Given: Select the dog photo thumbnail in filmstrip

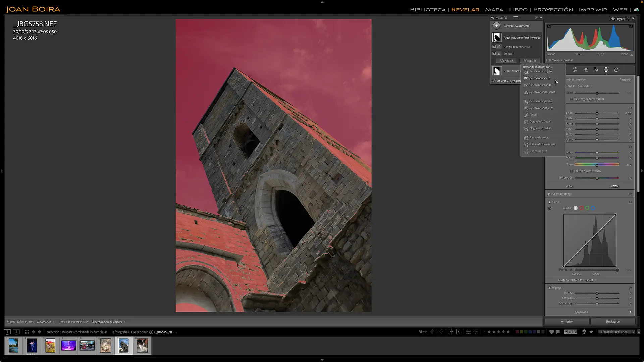Looking at the screenshot, I should pos(142,346).
